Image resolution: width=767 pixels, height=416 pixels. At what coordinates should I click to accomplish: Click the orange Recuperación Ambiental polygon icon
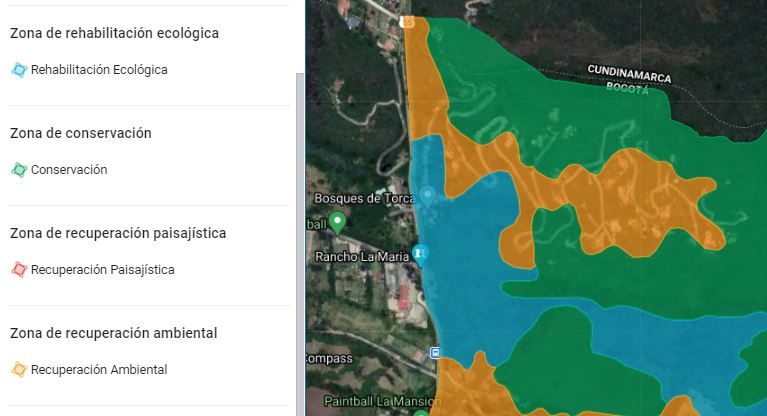point(18,370)
